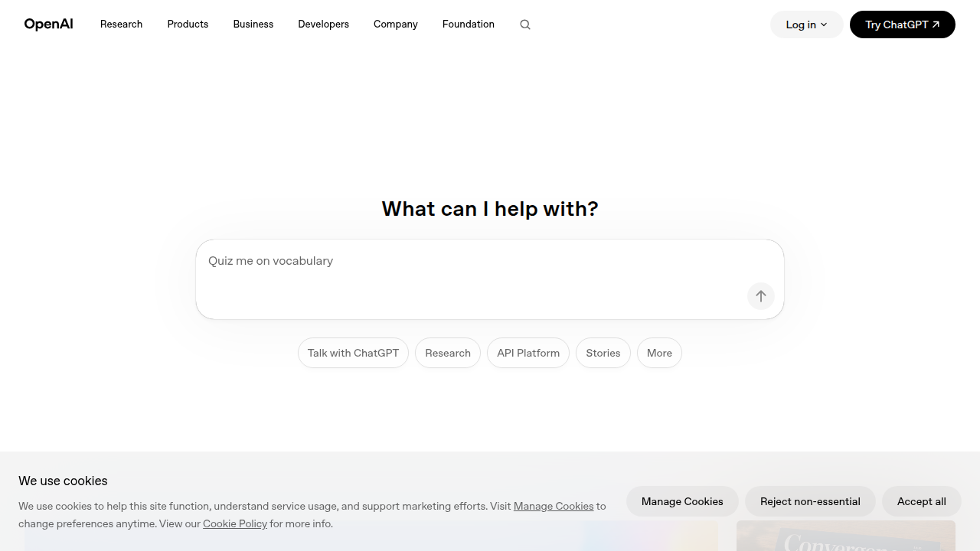This screenshot has height=551, width=980.
Task: Open the Business menu
Action: [253, 24]
